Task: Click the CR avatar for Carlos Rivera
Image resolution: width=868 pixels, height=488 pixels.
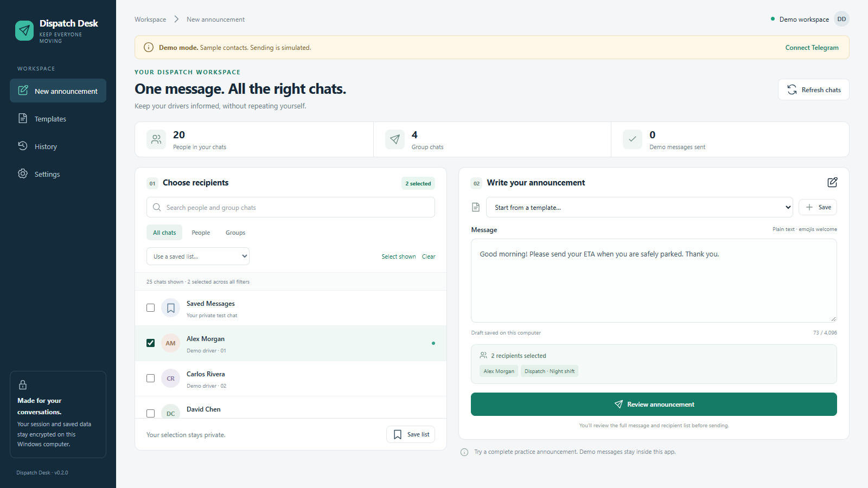Action: (171, 378)
